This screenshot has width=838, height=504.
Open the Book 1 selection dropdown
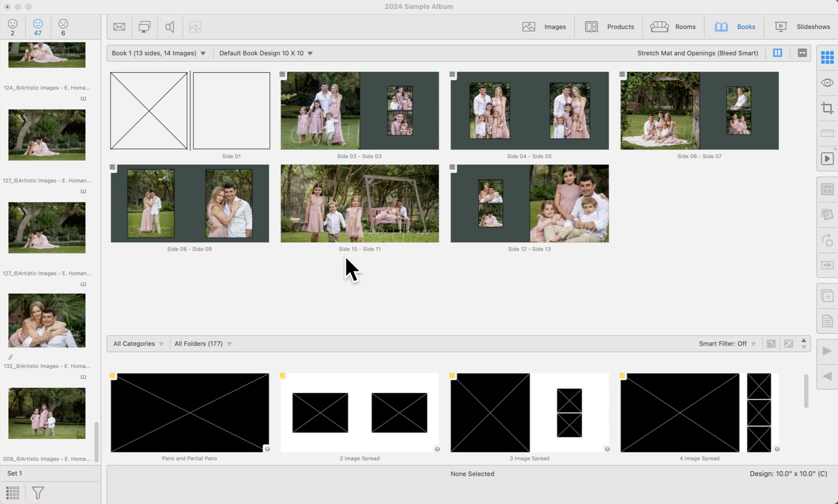click(x=159, y=53)
